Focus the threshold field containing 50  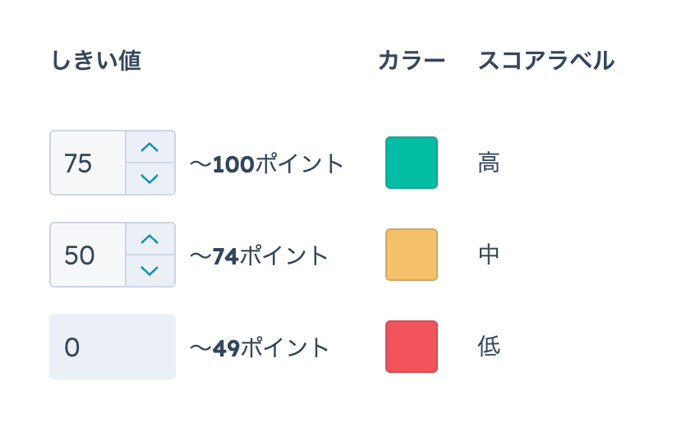[x=88, y=255]
